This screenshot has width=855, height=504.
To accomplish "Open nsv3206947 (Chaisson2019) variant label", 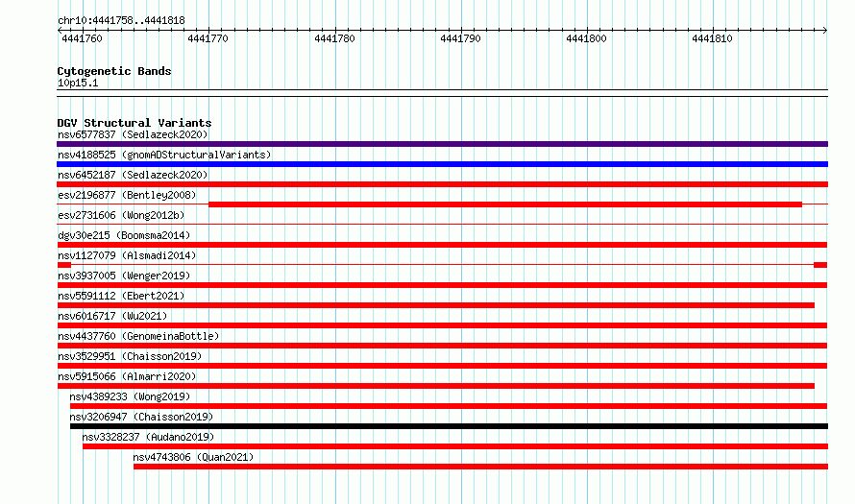I will pos(141,417).
